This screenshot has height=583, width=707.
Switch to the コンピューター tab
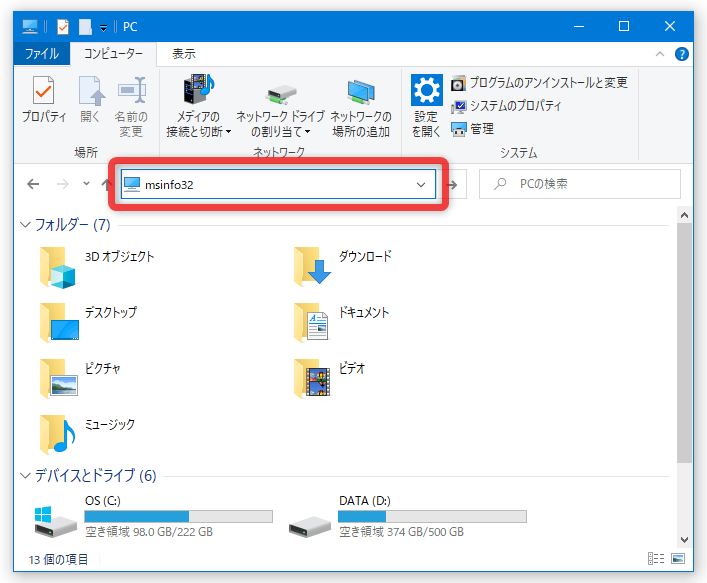(x=113, y=54)
